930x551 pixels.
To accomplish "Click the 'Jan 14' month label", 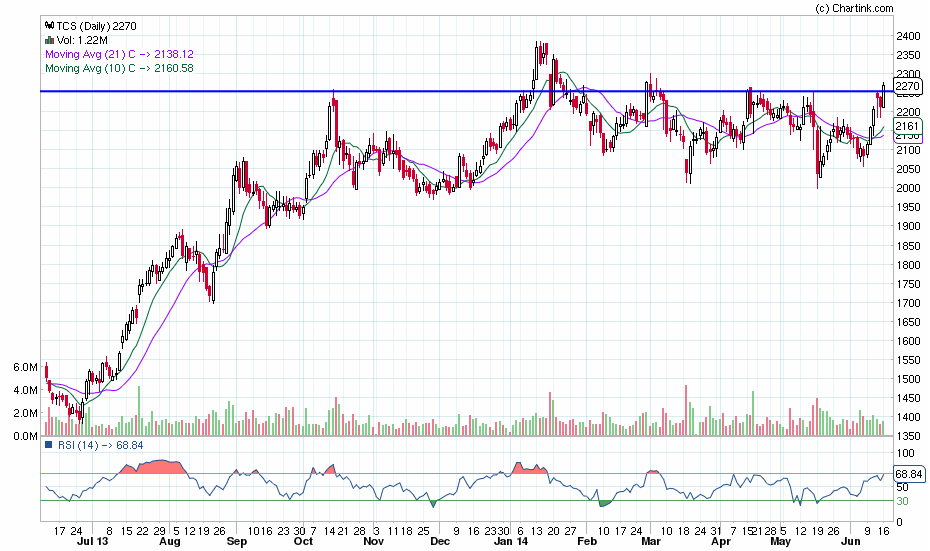I will 511,541.
